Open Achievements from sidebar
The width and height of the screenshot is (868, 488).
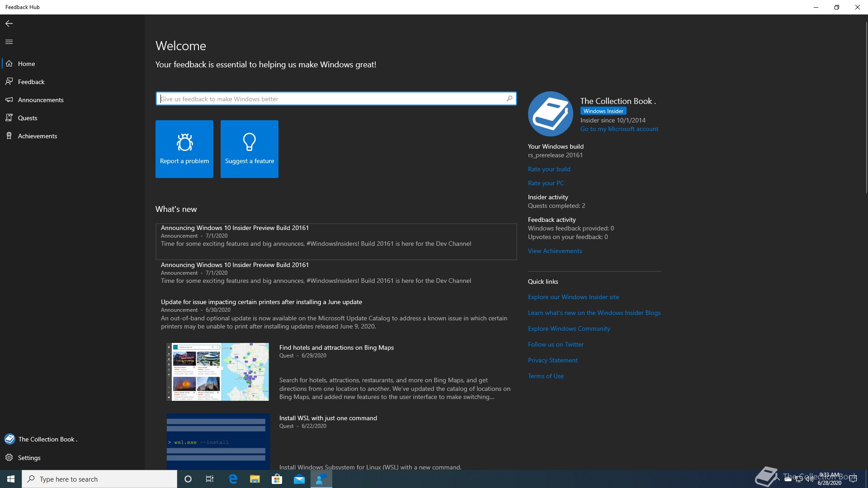click(x=72, y=136)
